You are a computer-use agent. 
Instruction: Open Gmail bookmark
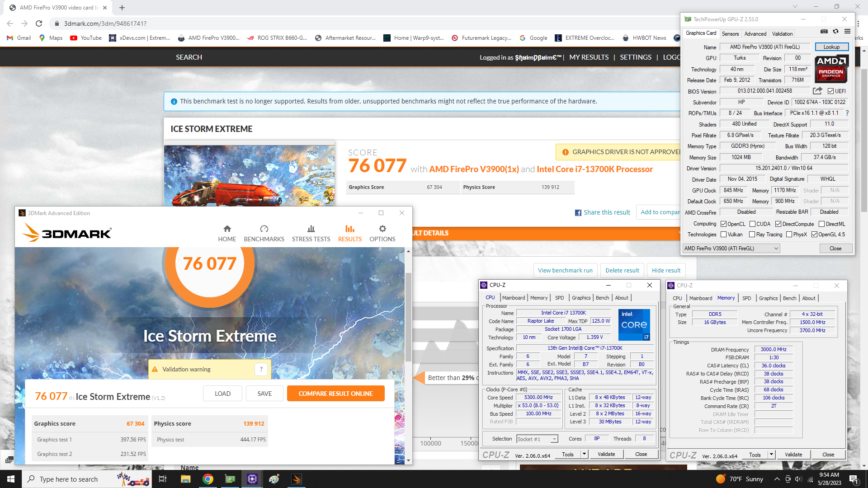point(19,38)
